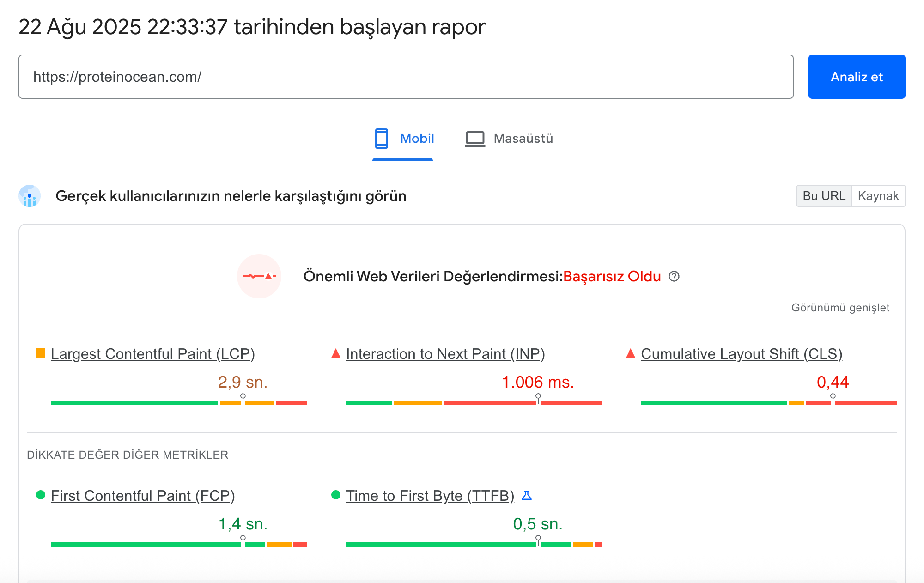The width and height of the screenshot is (924, 583).
Task: Click the laptop icon beside Masaüstü
Action: coord(475,138)
